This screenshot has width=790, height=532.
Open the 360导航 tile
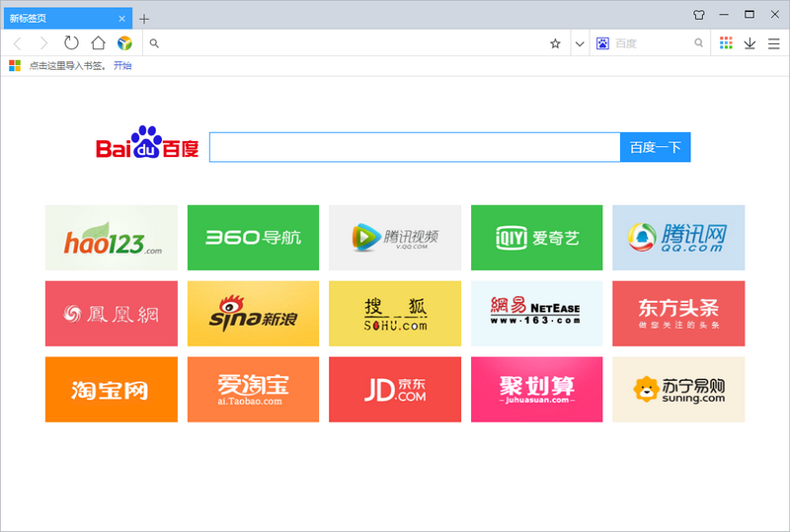[253, 238]
